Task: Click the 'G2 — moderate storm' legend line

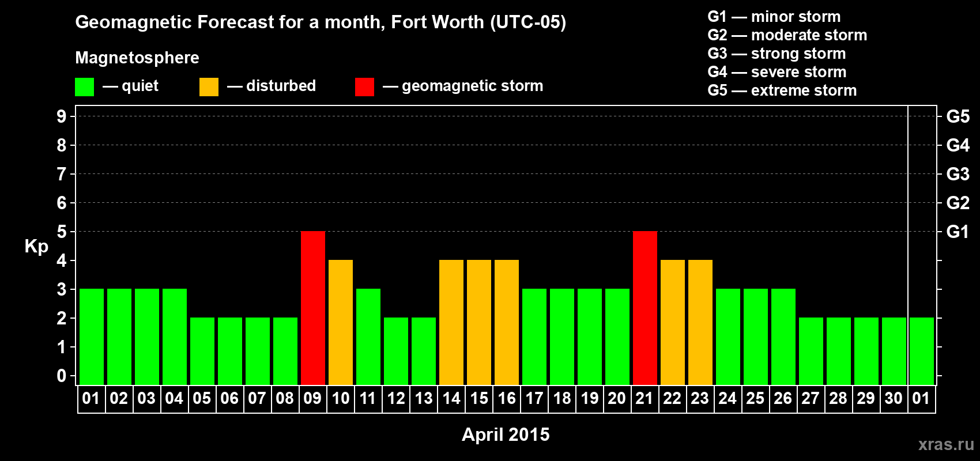Action: (x=787, y=35)
